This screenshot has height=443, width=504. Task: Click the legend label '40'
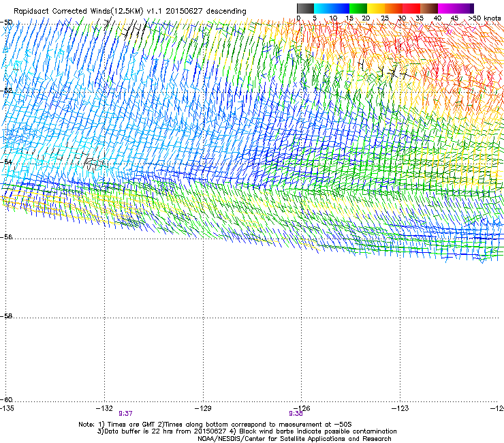coord(437,18)
